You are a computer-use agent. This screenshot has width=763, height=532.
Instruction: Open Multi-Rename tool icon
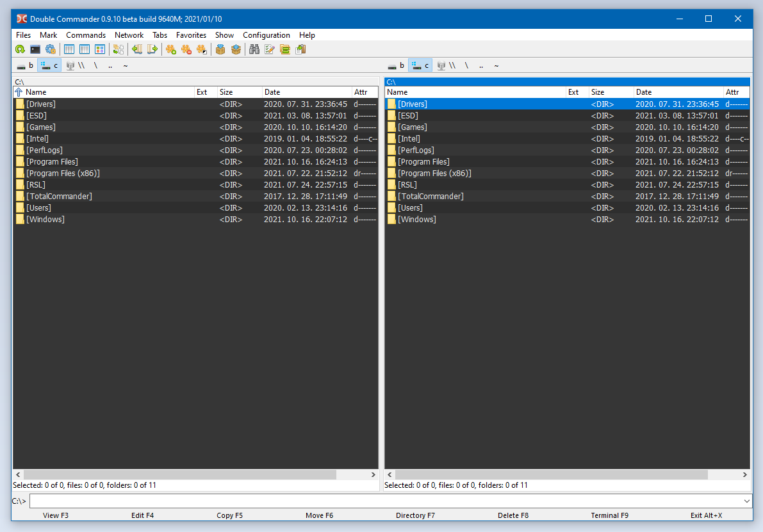[270, 49]
